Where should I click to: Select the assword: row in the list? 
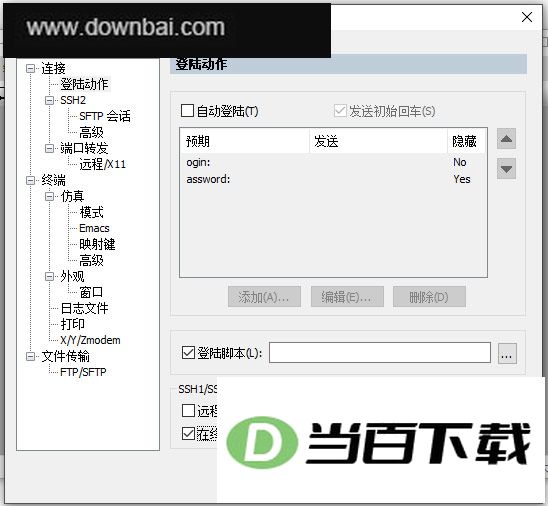click(x=333, y=179)
